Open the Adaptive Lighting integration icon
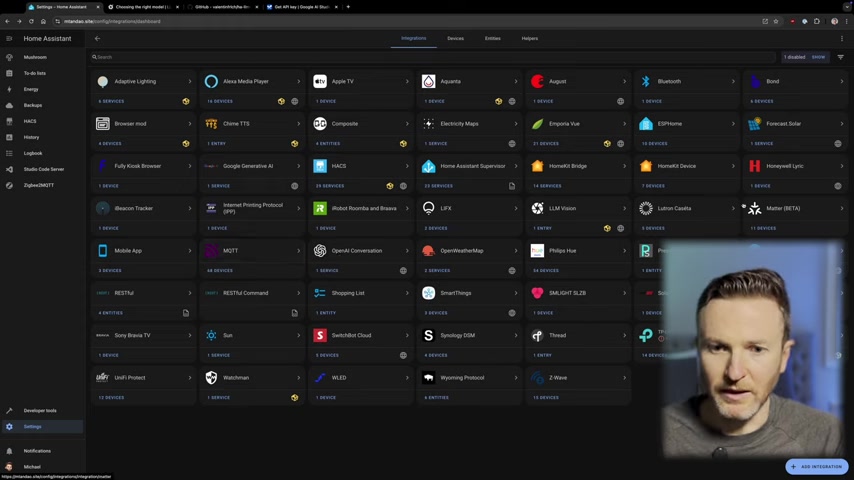Image resolution: width=854 pixels, height=480 pixels. pyautogui.click(x=102, y=81)
